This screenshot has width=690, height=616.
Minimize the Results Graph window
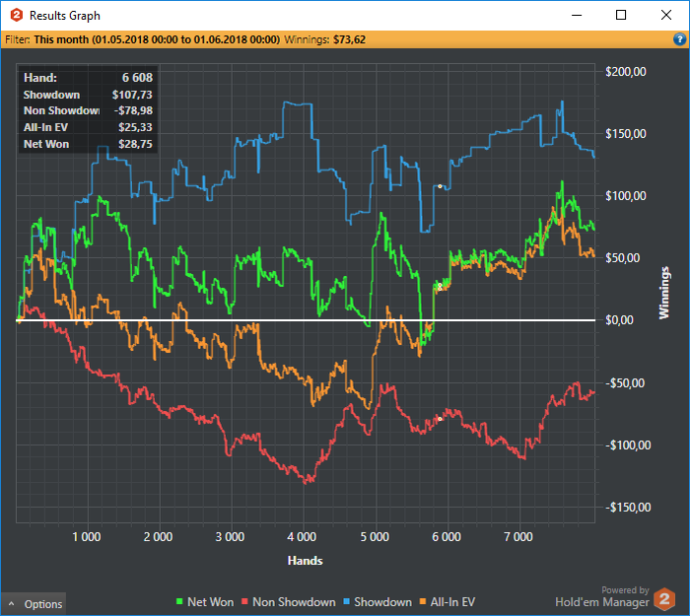pos(577,16)
